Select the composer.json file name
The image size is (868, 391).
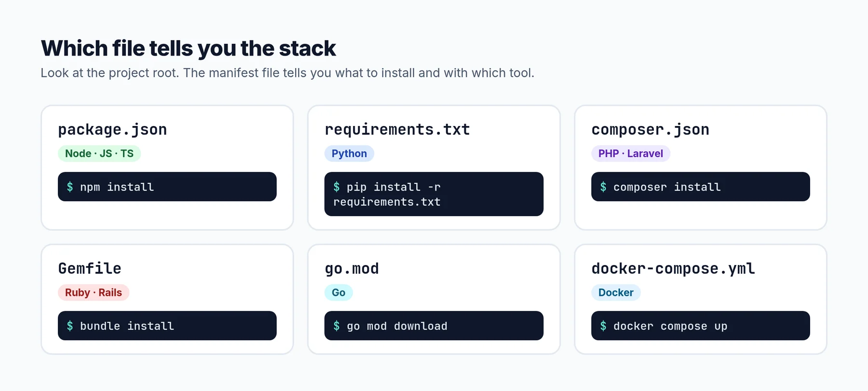(651, 129)
